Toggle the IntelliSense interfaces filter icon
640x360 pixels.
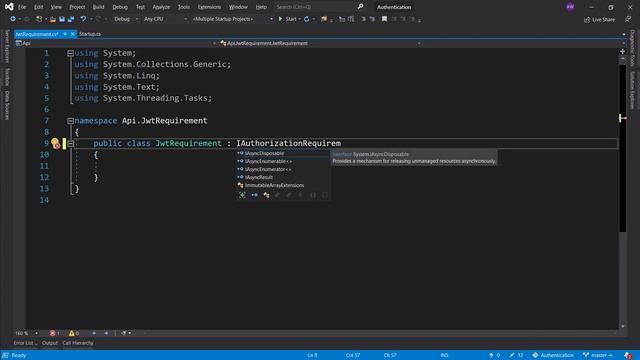(254, 195)
